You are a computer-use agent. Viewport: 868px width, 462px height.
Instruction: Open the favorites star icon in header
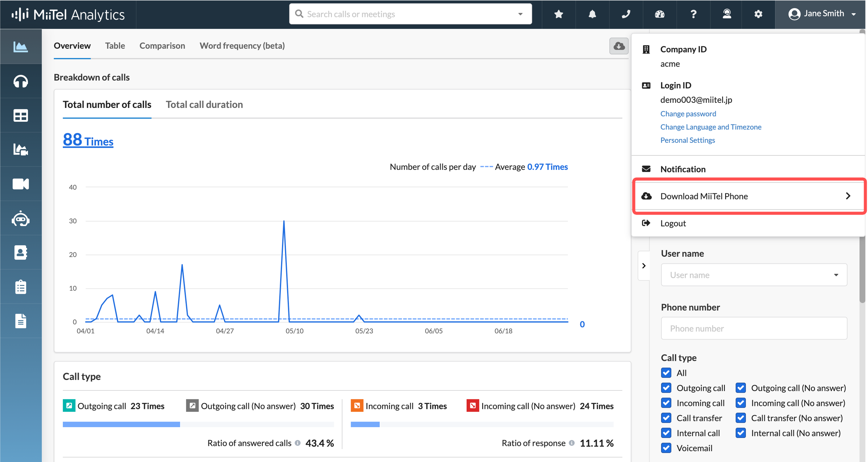(x=558, y=14)
